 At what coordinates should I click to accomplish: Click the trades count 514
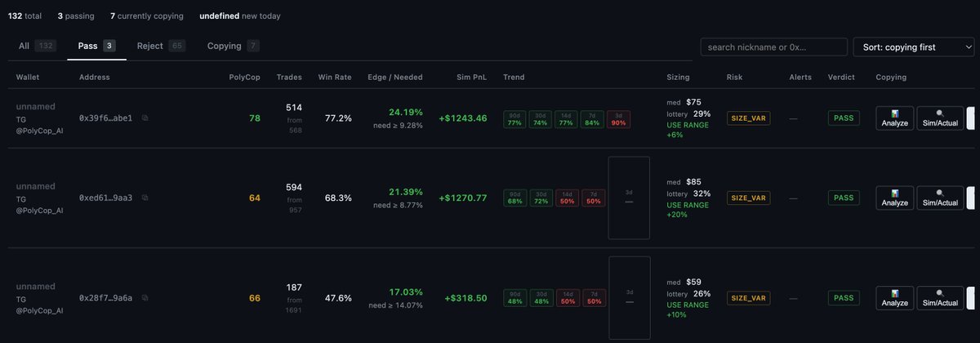[293, 107]
